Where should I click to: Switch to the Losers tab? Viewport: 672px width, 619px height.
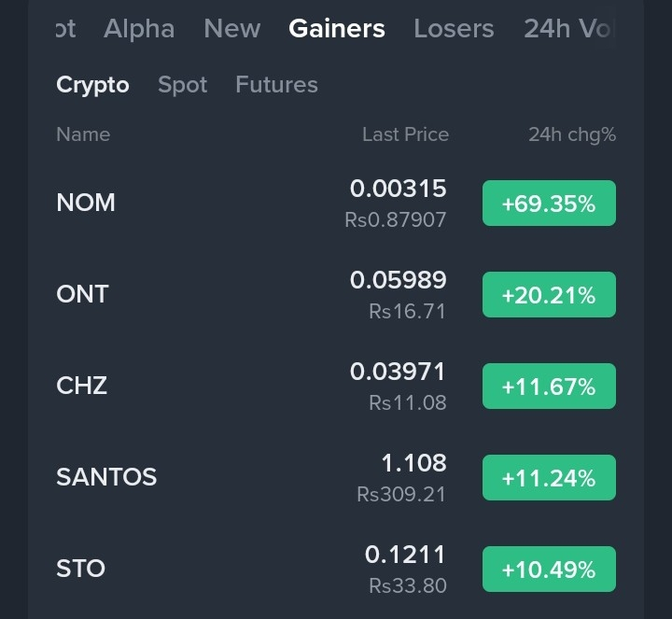454,29
